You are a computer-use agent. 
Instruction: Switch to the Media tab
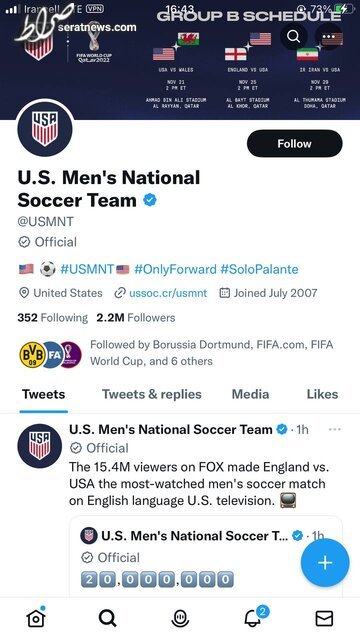[250, 394]
